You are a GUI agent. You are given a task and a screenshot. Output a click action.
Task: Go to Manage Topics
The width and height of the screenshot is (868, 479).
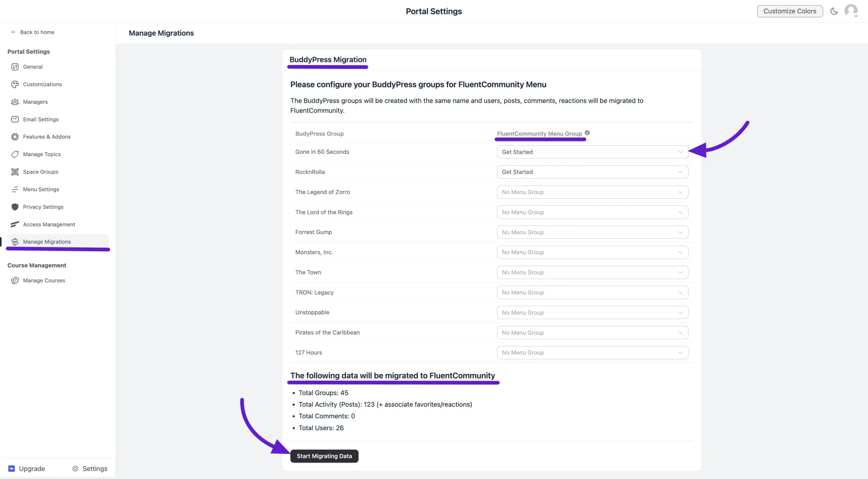pyautogui.click(x=58, y=154)
